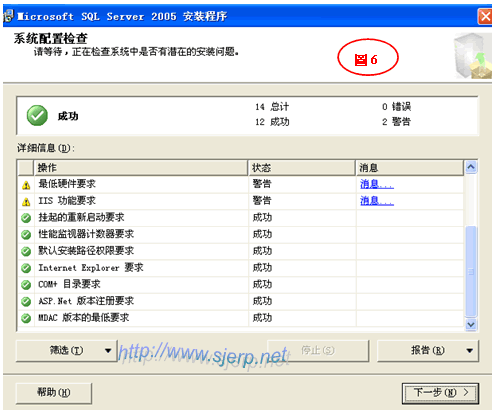
Task: Click the 停止(S) button
Action: [x=318, y=351]
